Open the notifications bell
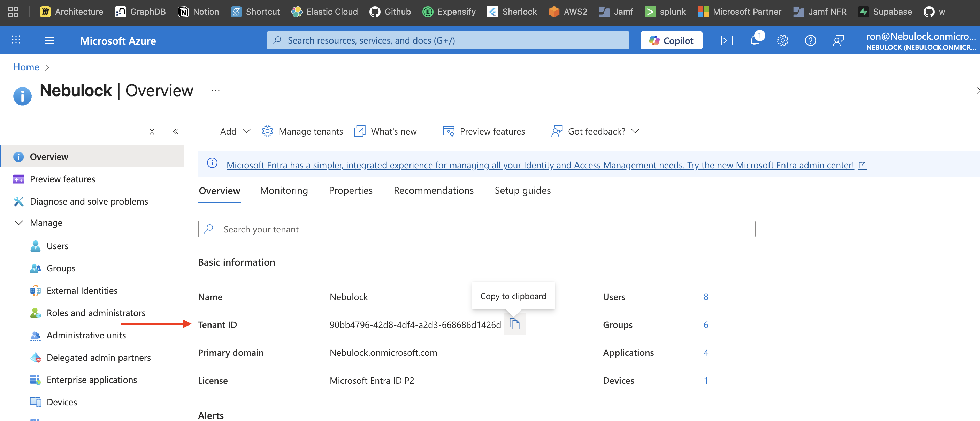The image size is (980, 421). (755, 40)
